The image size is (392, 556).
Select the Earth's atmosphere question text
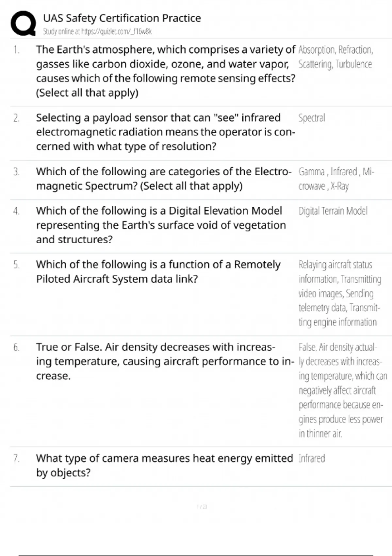pyautogui.click(x=166, y=71)
